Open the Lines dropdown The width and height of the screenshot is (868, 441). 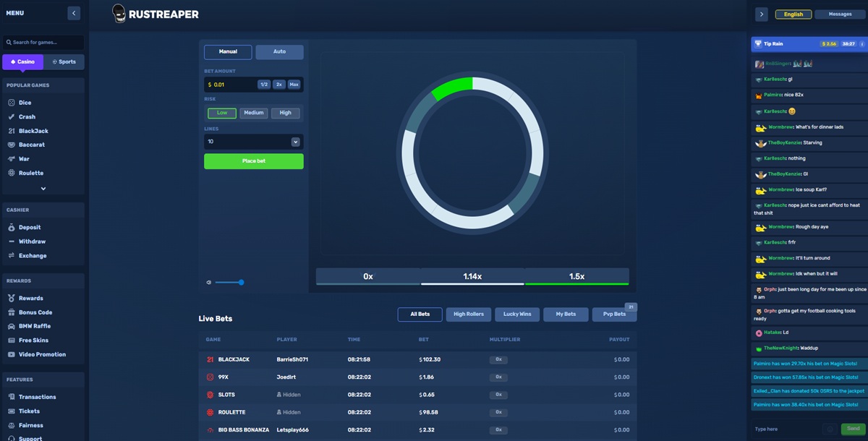pyautogui.click(x=295, y=142)
